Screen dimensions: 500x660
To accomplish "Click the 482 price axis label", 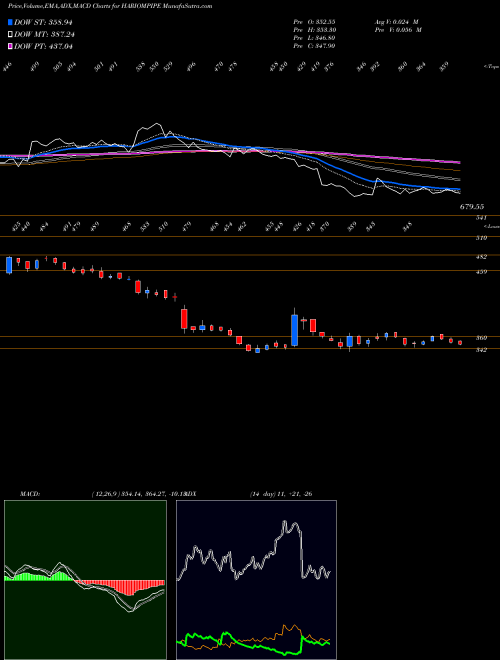I will click(481, 257).
